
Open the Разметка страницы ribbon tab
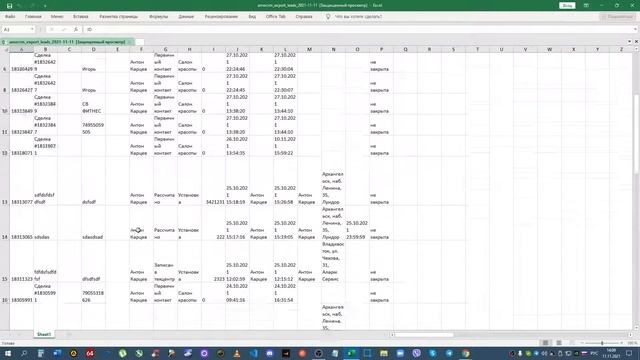click(x=118, y=17)
